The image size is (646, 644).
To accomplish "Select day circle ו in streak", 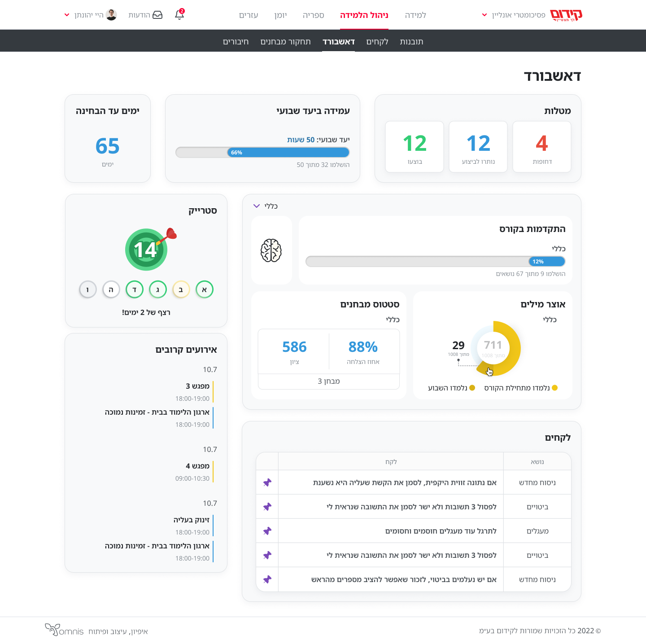I will tap(88, 289).
